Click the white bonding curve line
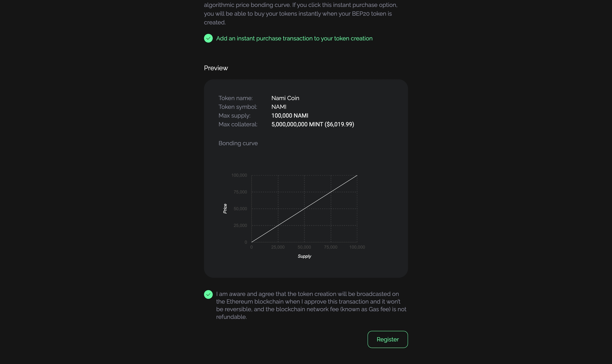 (304, 209)
